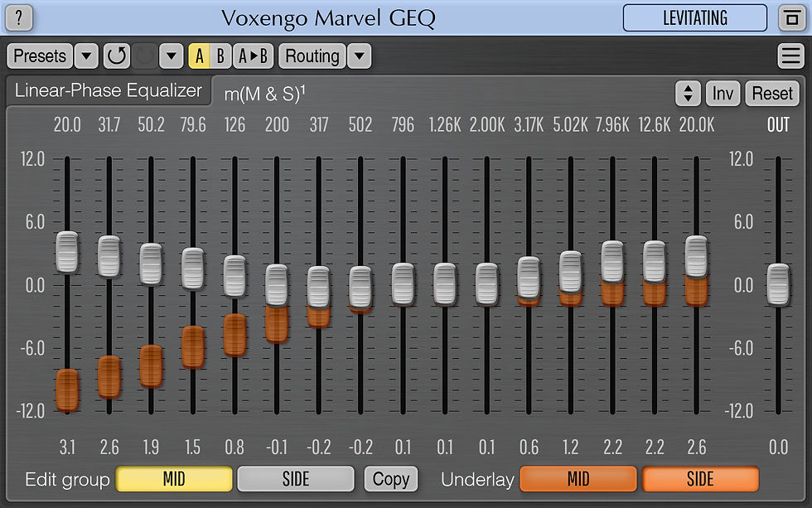The image size is (812, 508).
Task: Click the 7.96K band slider handle
Action: (x=612, y=262)
